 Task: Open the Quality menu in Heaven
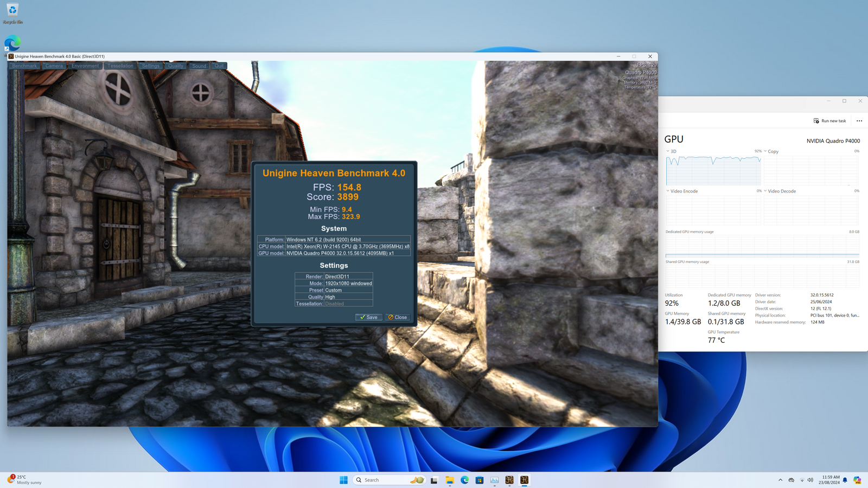click(x=175, y=66)
